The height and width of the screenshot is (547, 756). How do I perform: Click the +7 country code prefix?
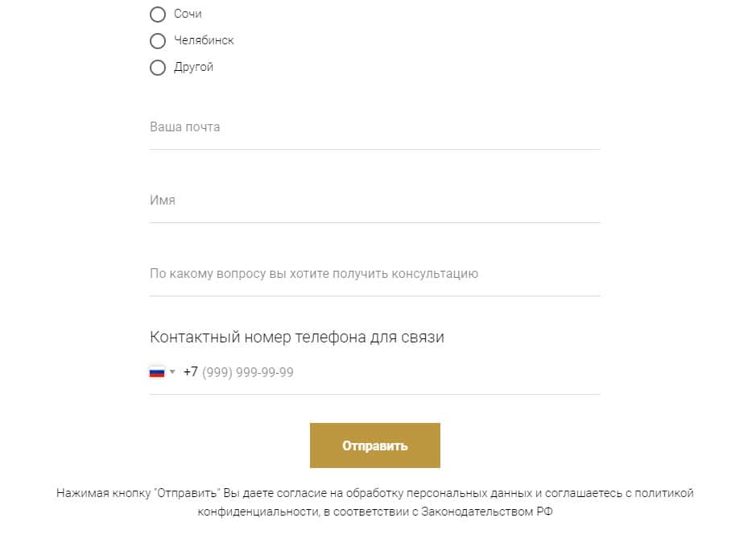191,372
